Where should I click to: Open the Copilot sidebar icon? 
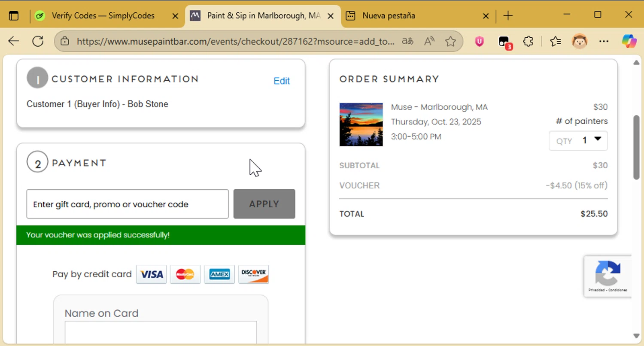(629, 41)
